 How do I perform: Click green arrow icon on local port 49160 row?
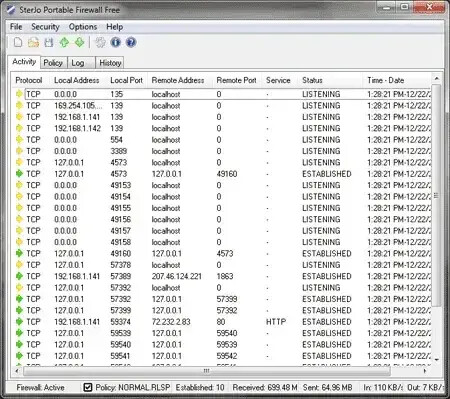pyautogui.click(x=19, y=253)
